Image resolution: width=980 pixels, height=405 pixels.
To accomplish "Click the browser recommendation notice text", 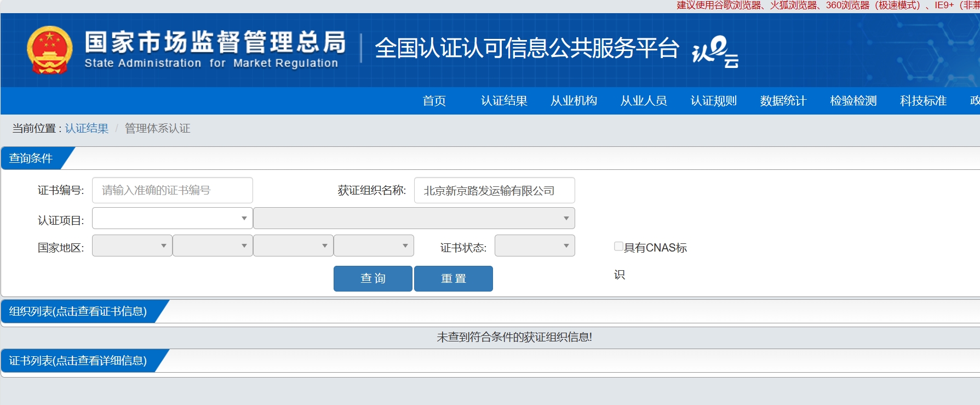I will (828, 5).
